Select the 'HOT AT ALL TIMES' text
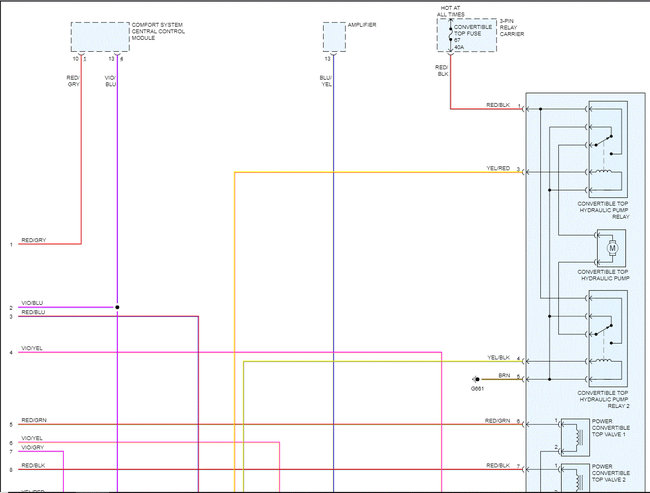650x493 pixels. [451, 11]
